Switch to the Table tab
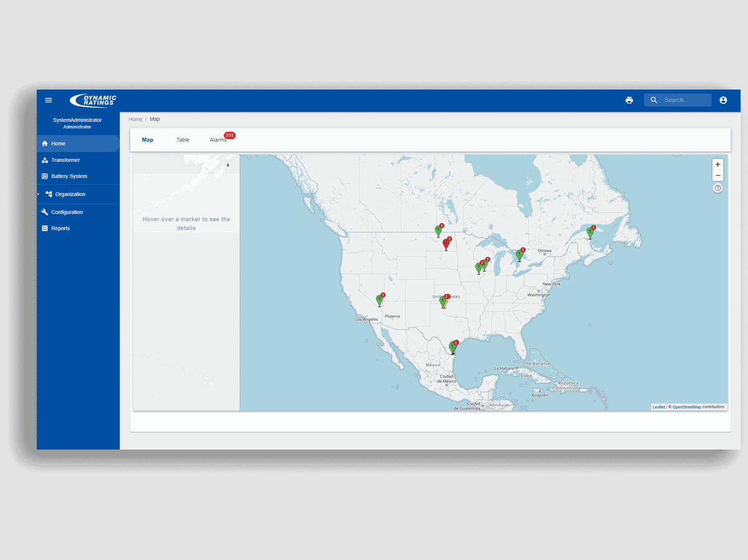 [x=183, y=140]
